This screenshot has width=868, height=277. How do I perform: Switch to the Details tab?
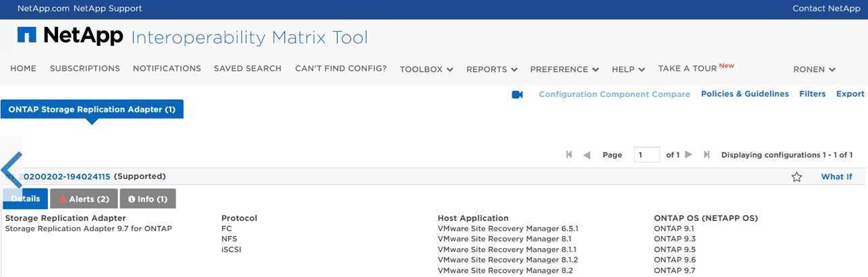tap(26, 199)
